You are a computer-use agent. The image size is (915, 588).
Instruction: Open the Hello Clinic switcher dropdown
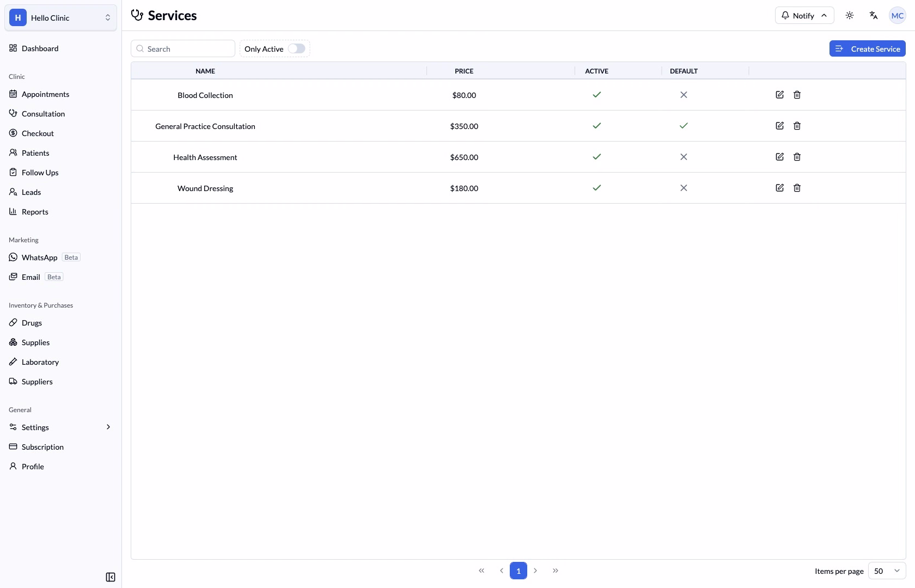[60, 17]
